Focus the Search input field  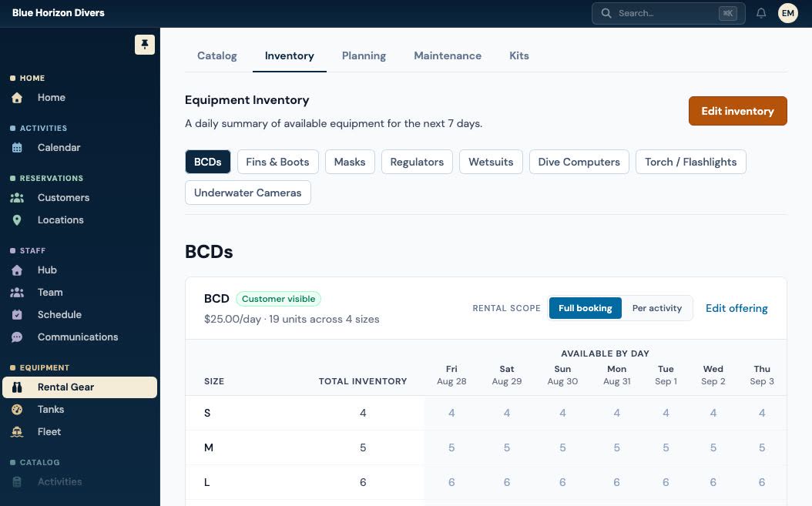[668, 13]
